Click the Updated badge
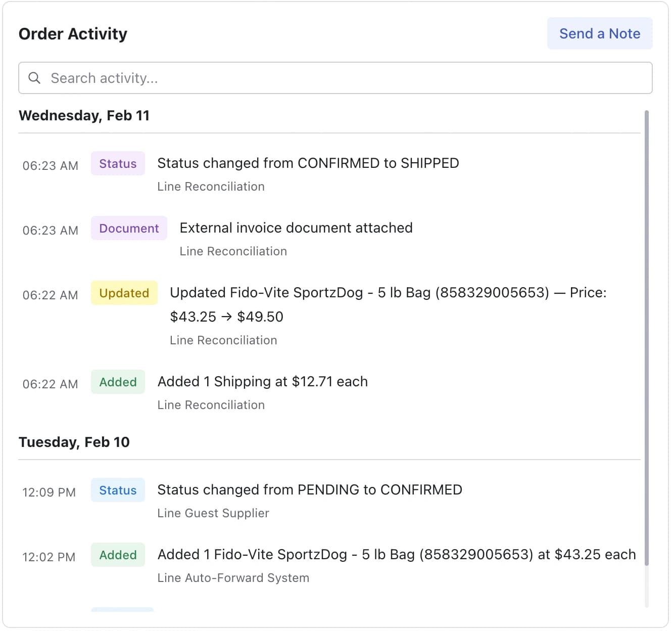672x631 pixels. click(124, 293)
